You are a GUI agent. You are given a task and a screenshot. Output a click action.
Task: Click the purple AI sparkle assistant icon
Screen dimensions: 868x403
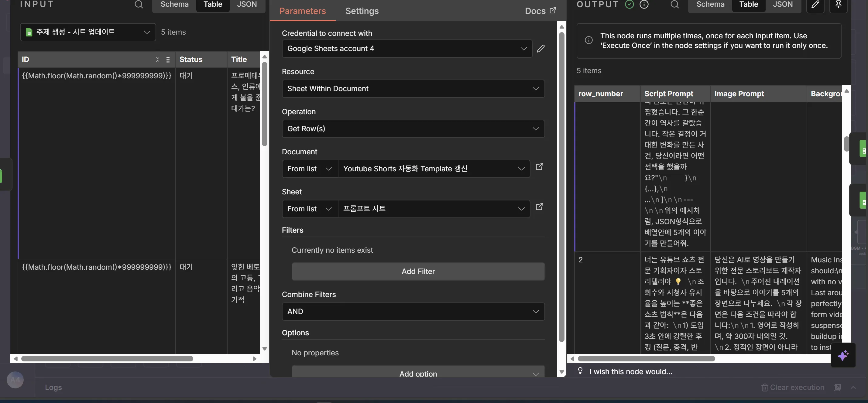pyautogui.click(x=843, y=355)
